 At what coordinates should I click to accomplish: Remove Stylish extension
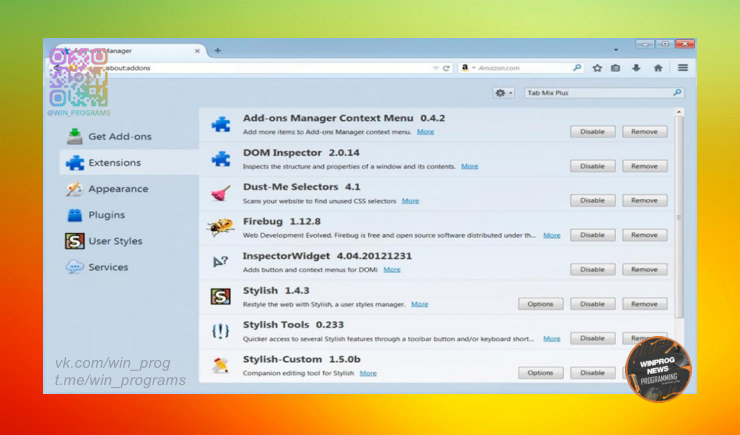(x=644, y=304)
